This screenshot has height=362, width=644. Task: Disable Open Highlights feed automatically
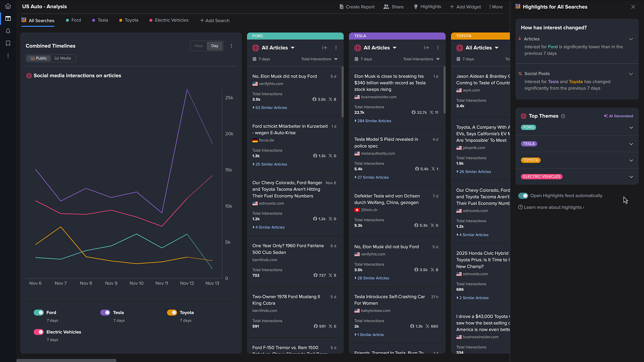(x=523, y=196)
